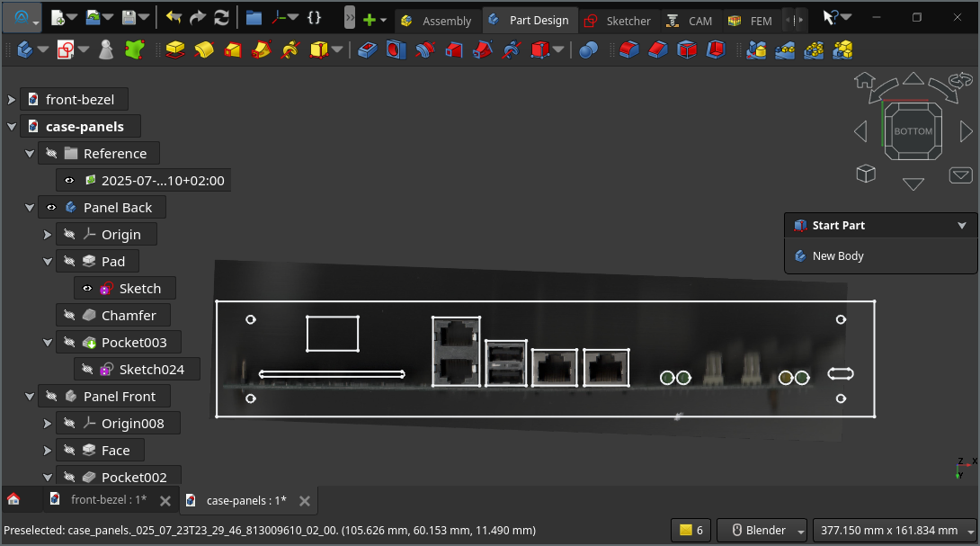This screenshot has height=546, width=980.
Task: Click the Undo arrow icon
Action: (x=174, y=18)
